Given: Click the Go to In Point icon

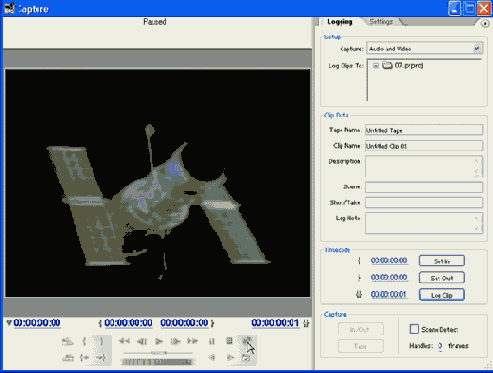Looking at the screenshot, I should pos(84,358).
